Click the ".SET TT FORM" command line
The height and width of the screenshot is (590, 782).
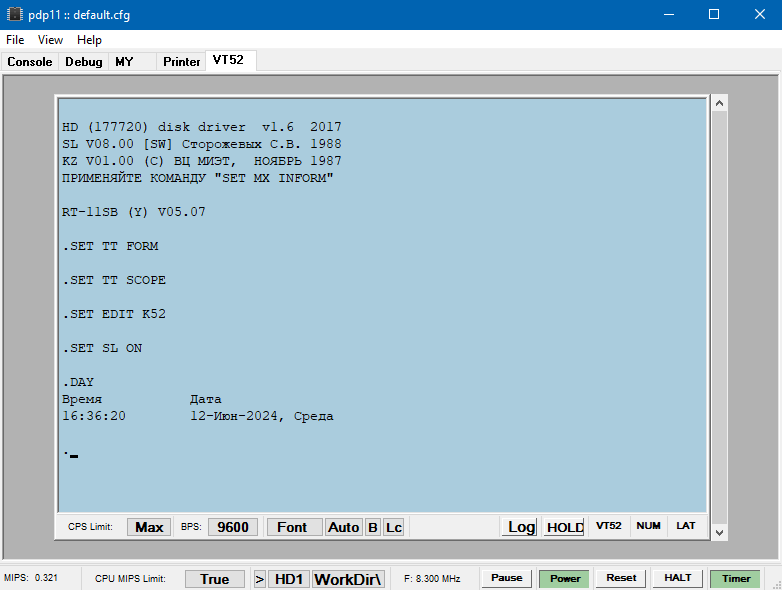(x=110, y=246)
